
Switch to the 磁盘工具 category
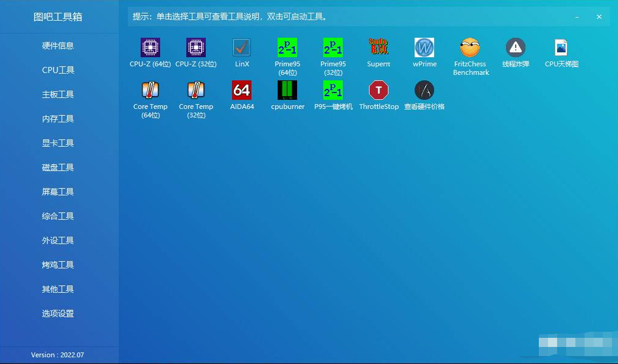coord(58,167)
